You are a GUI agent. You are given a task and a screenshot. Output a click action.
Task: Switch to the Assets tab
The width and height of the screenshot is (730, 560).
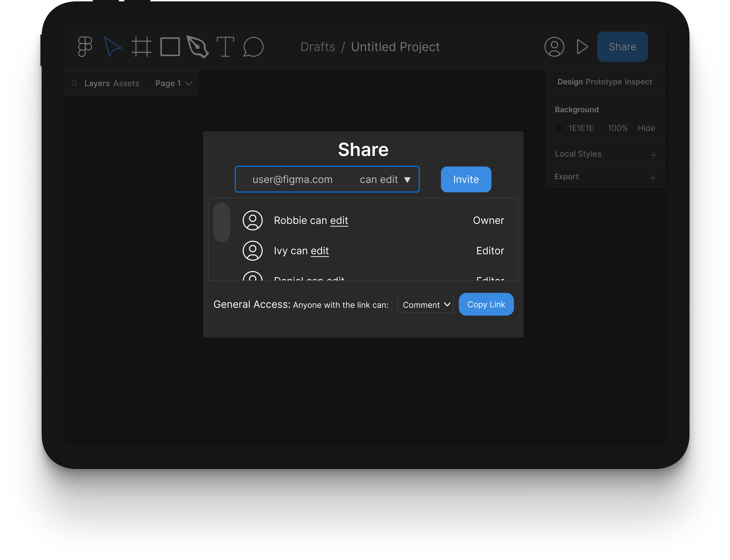pos(126,83)
